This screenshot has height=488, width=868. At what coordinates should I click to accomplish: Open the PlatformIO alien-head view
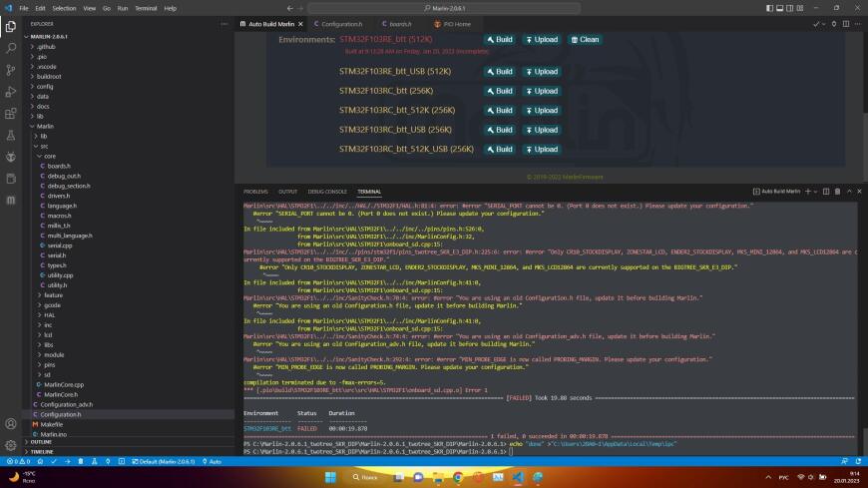[x=11, y=157]
